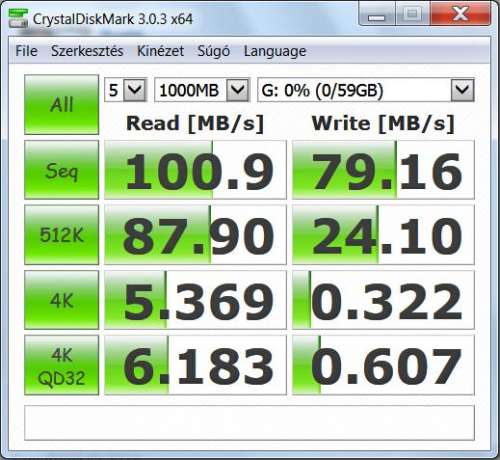The image size is (500, 460).
Task: Click the empty comment field at the bottom
Action: tap(249, 423)
